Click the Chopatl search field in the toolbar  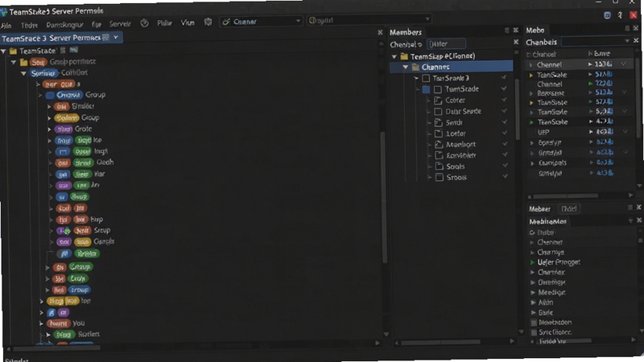369,19
